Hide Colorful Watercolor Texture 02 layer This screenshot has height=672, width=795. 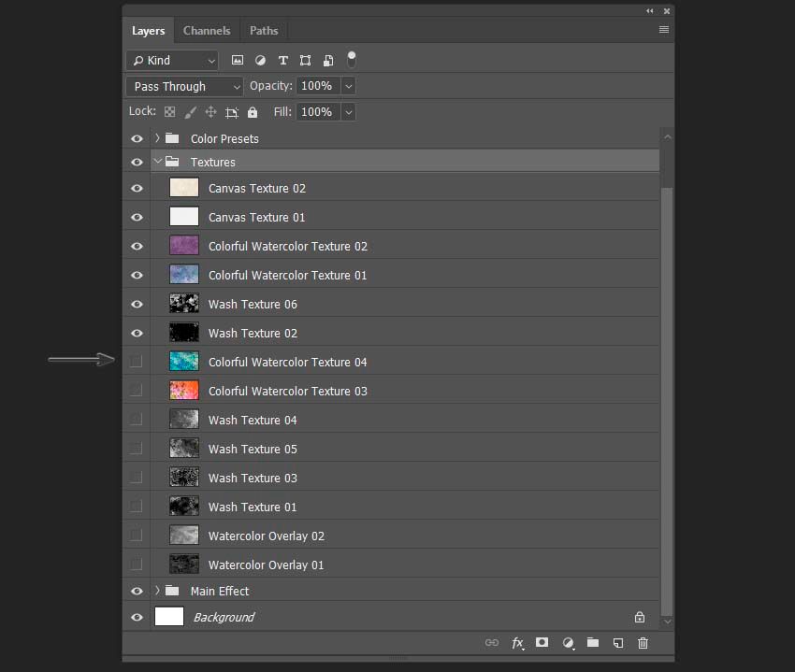(137, 246)
